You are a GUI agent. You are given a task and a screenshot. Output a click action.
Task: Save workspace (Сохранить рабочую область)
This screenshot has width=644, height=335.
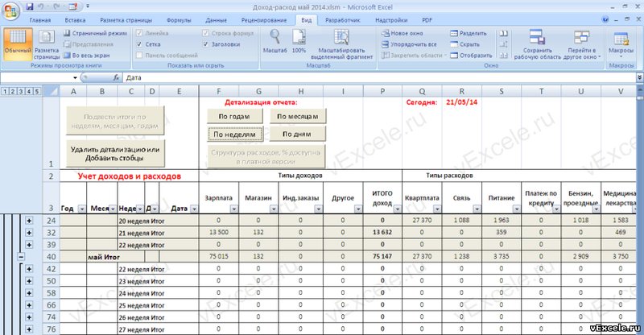(x=537, y=44)
